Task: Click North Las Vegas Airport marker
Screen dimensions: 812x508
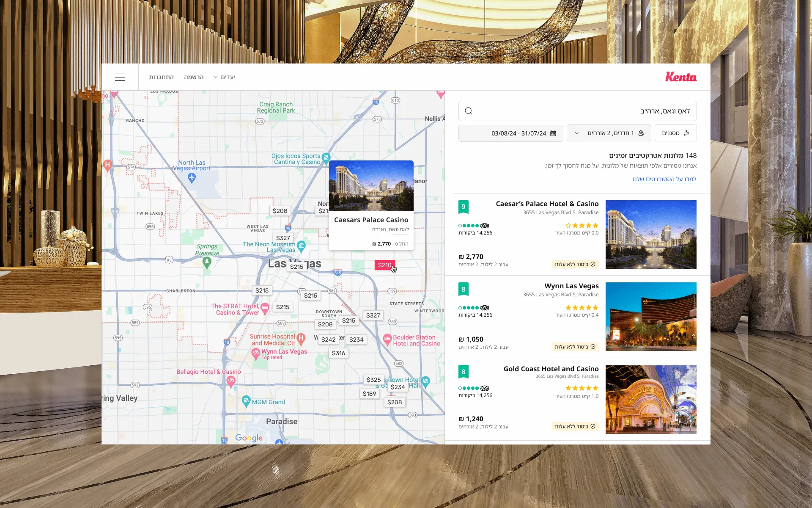Action: pos(192,178)
